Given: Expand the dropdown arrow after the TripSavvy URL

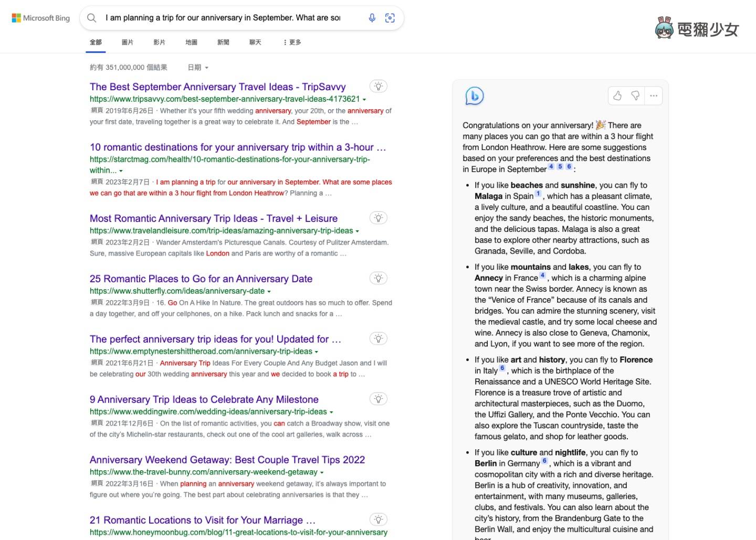Looking at the screenshot, I should (365, 99).
